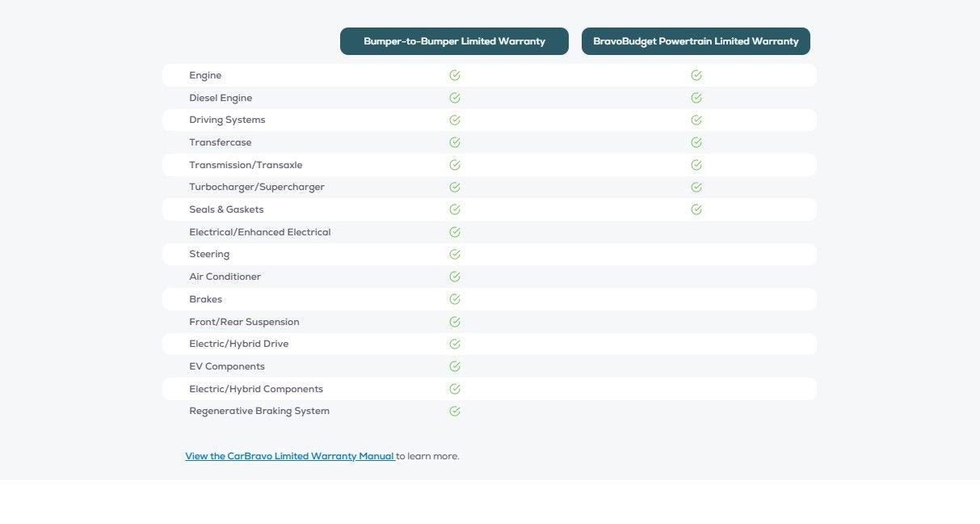Click Bumper-to-Bumper checkmark for Diesel Engine
This screenshot has height=524, width=980.
(x=455, y=98)
